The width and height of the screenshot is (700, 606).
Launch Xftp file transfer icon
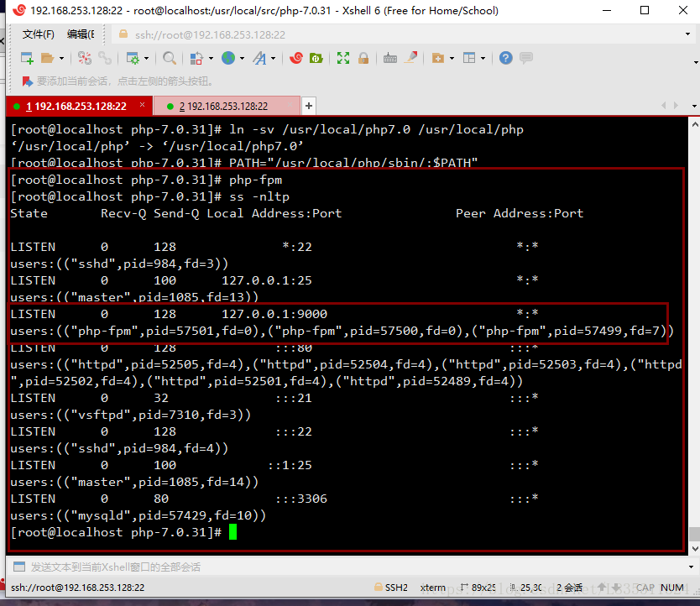[316, 58]
